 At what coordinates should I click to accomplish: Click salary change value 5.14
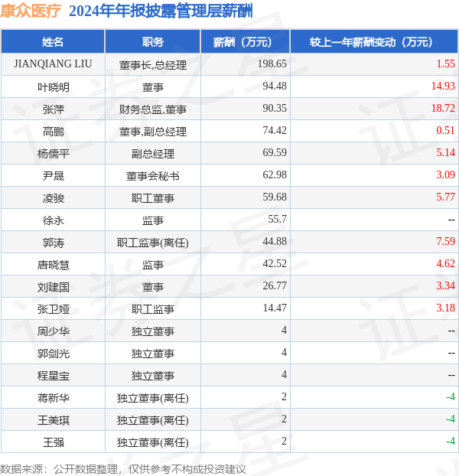pos(446,152)
